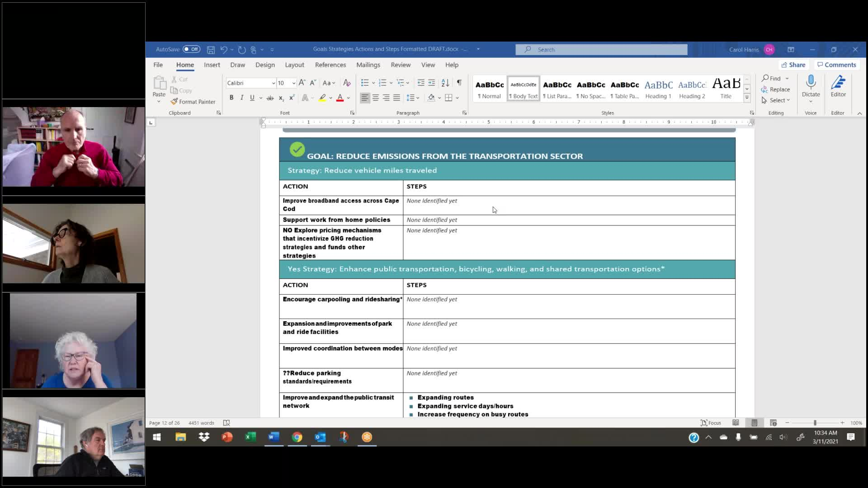
Task: Click the Format Painter tool
Action: coord(193,102)
